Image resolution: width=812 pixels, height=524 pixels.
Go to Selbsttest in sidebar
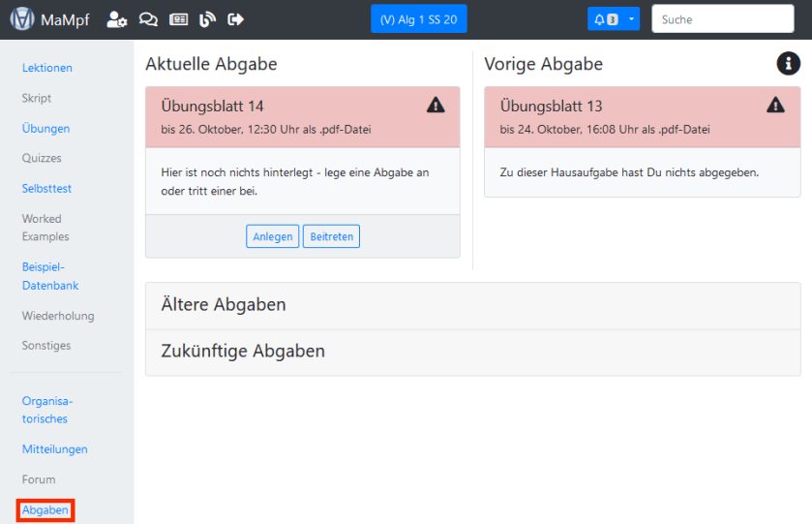pos(47,189)
